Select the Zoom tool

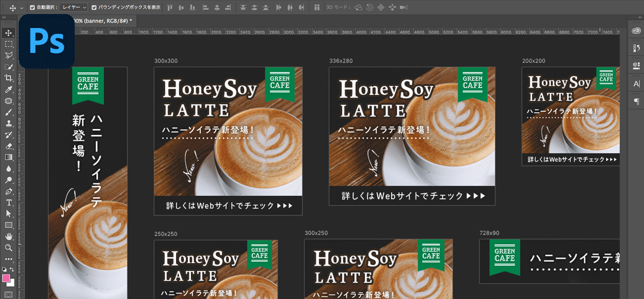click(8, 248)
